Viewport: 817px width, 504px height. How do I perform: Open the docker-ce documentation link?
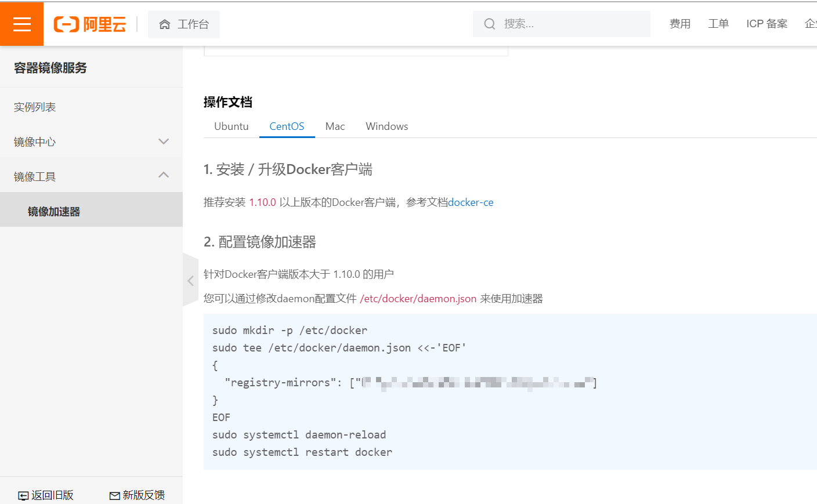click(471, 202)
